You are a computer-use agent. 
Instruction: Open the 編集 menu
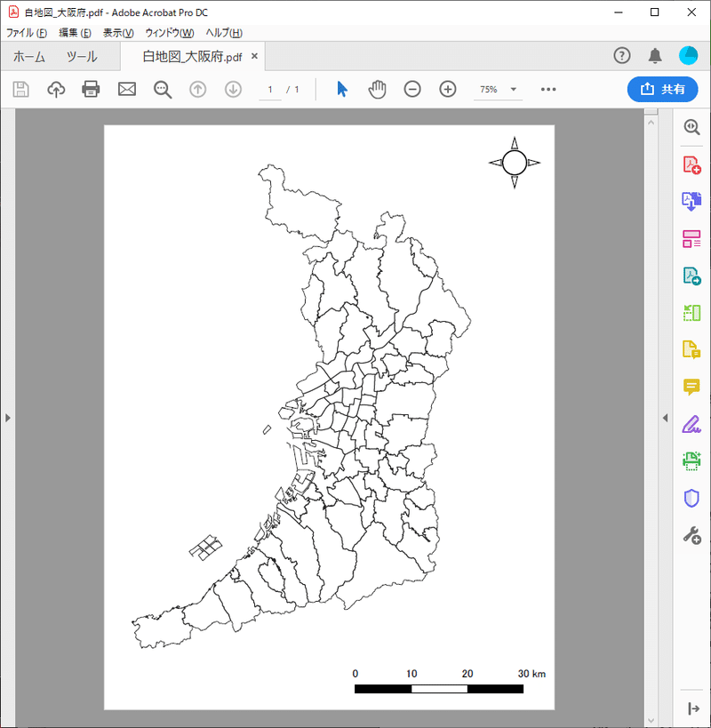pyautogui.click(x=75, y=33)
